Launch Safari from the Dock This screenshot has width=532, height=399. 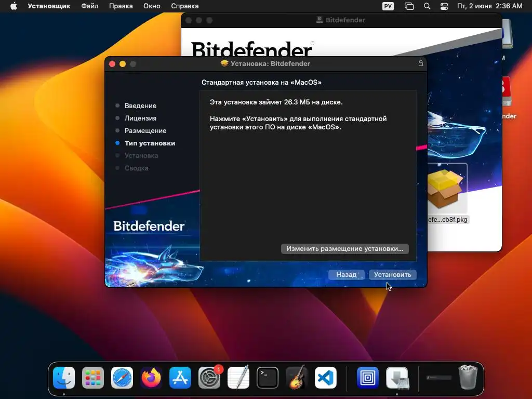[122, 378]
